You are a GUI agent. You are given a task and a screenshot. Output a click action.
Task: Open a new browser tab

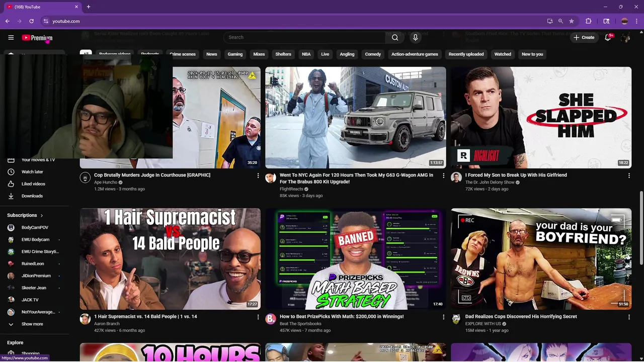click(x=89, y=7)
